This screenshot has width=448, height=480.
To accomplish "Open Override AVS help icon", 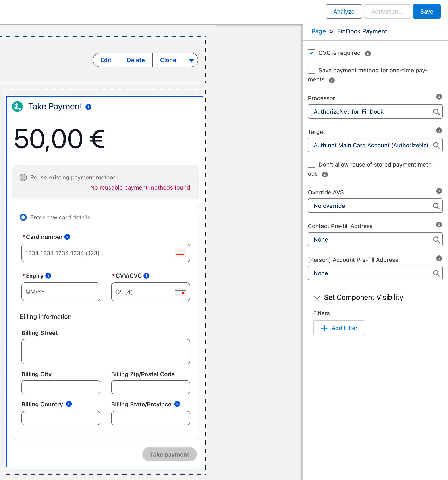I will coord(439,191).
